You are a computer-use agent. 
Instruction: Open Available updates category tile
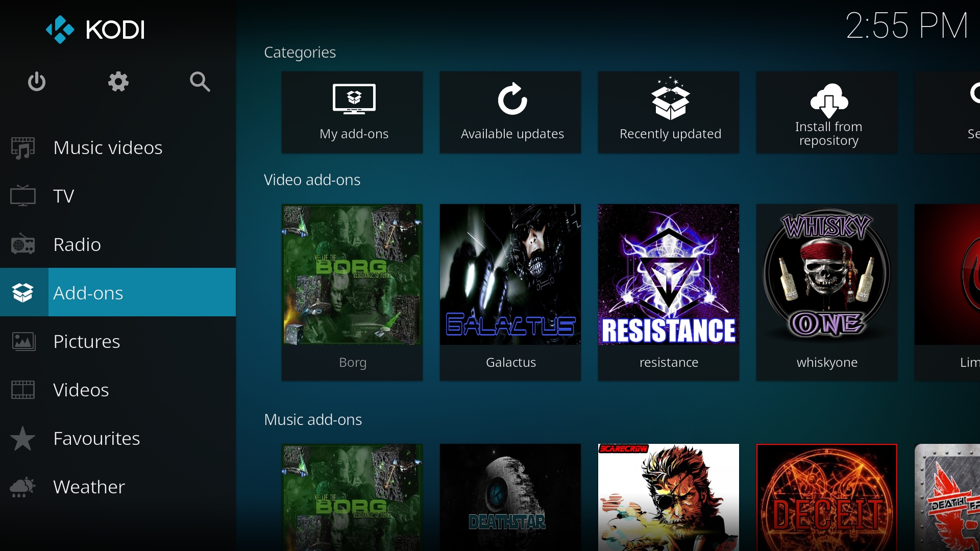[x=510, y=112]
